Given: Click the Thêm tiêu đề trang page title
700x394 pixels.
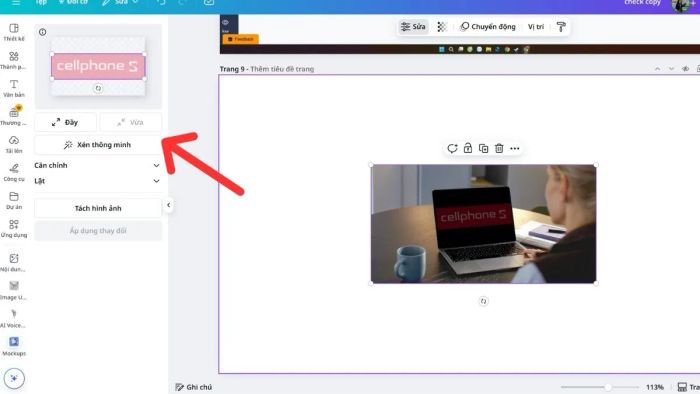Looking at the screenshot, I should (x=282, y=69).
